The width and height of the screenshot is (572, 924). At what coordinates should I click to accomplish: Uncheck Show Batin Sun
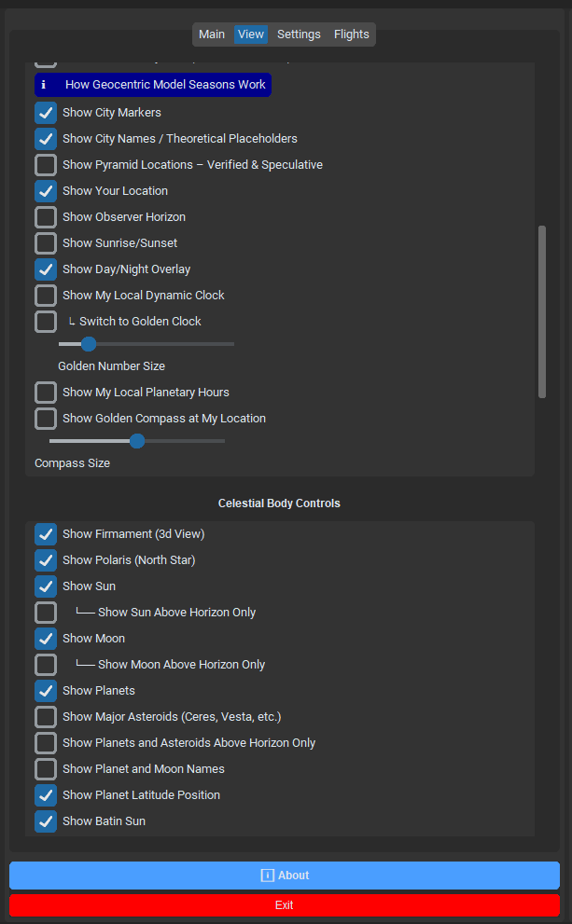pos(46,821)
